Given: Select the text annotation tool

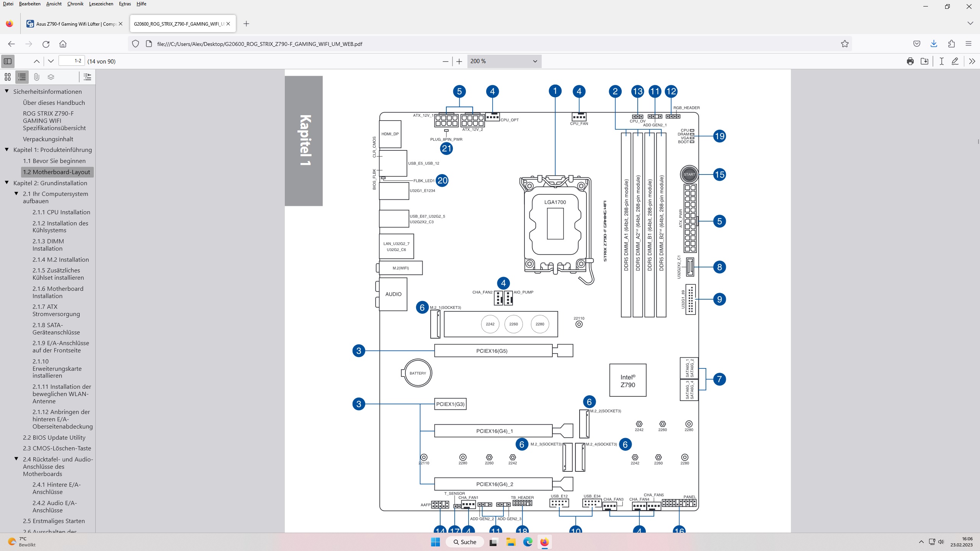Looking at the screenshot, I should point(941,61).
